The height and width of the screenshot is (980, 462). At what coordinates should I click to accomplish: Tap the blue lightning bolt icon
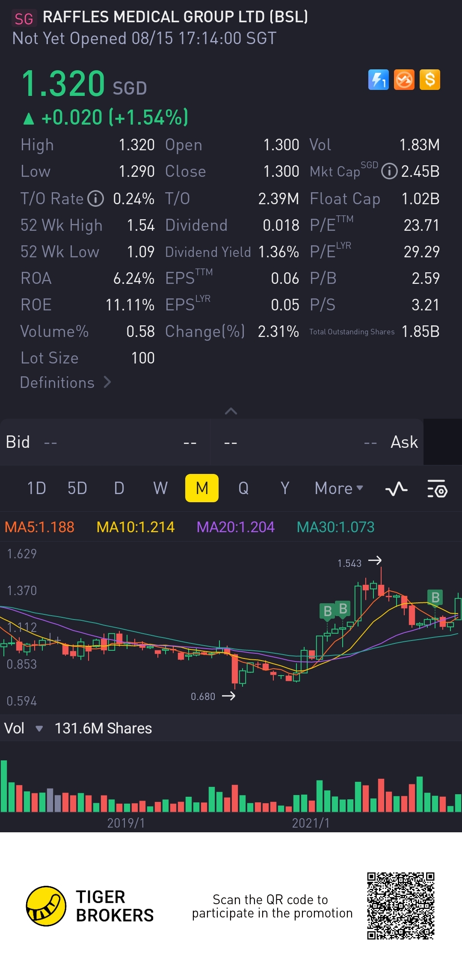(x=379, y=80)
